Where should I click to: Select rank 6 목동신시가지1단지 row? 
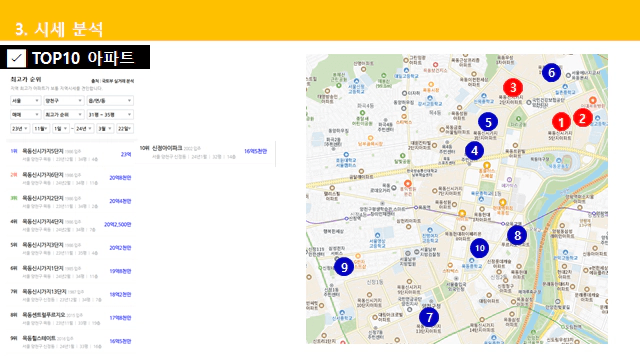(71, 271)
